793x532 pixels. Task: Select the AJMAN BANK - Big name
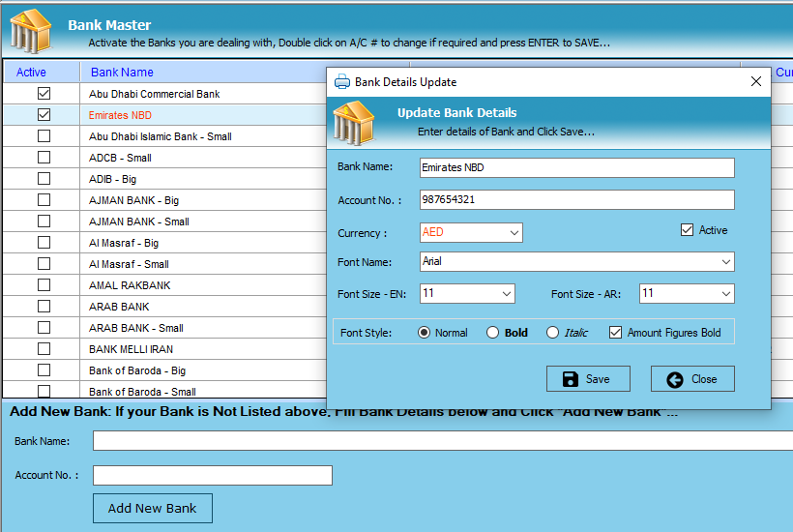click(133, 200)
